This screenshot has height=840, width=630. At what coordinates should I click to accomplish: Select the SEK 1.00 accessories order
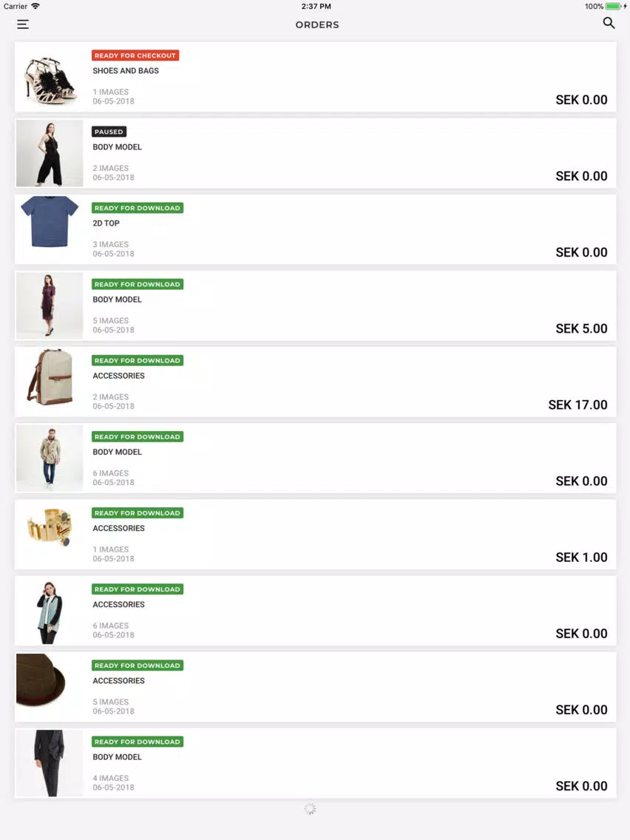(315, 535)
